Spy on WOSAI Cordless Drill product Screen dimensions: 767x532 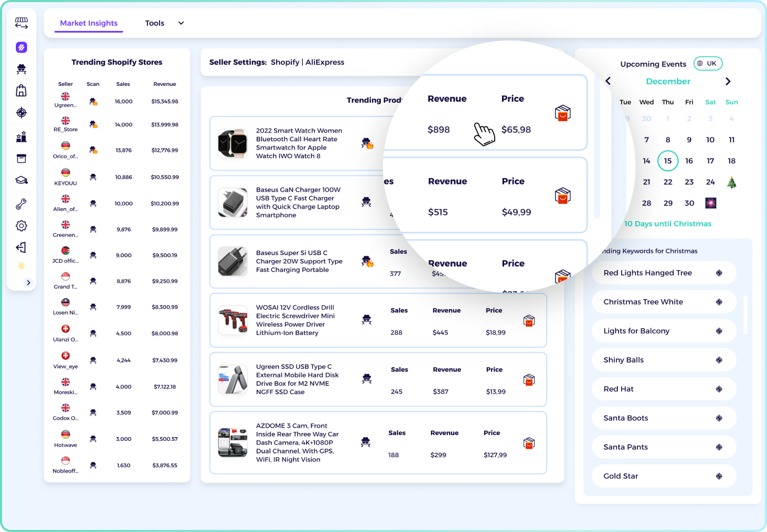point(367,319)
